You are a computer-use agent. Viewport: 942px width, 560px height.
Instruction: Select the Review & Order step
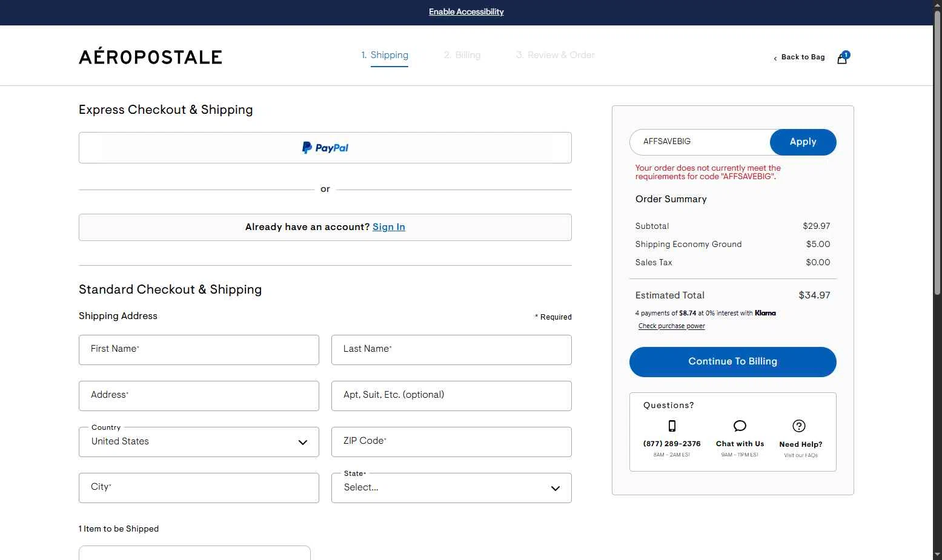point(556,55)
